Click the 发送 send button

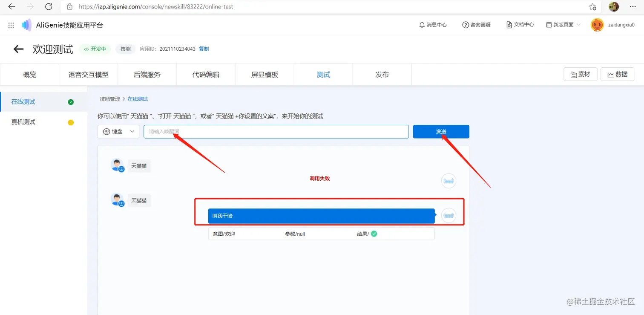click(x=441, y=132)
